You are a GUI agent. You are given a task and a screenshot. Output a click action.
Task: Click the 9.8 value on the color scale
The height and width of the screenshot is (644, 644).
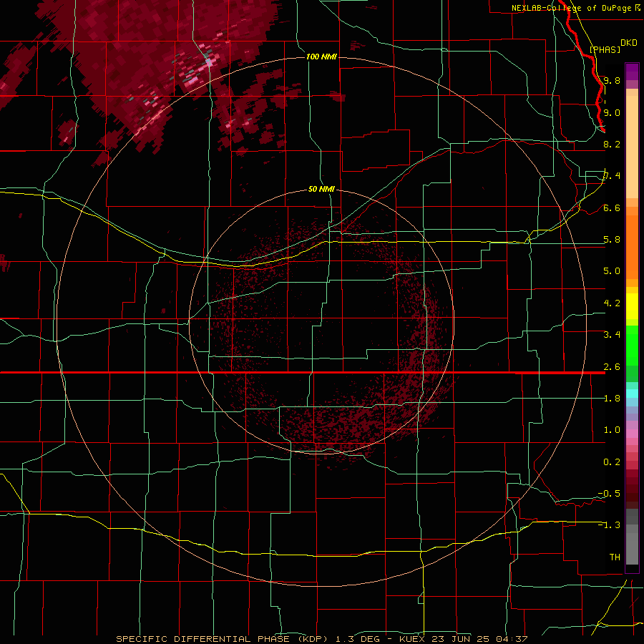coord(612,80)
